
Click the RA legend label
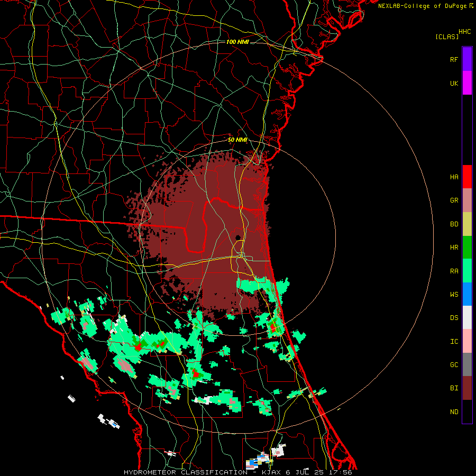click(x=454, y=271)
